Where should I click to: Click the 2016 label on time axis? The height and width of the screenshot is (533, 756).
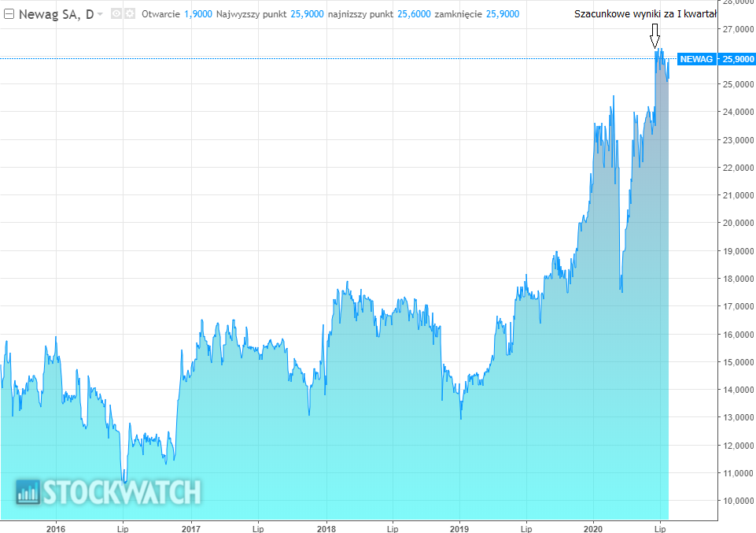(56, 528)
